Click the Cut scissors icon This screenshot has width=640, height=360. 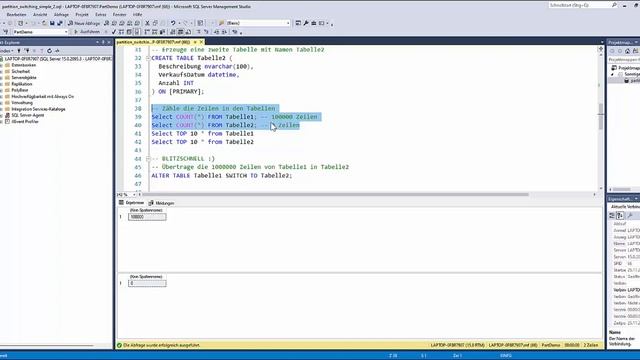147,23
